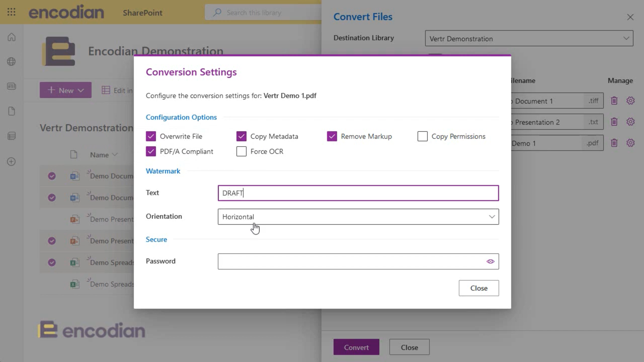Edit the Presentation 2 filename field
The height and width of the screenshot is (362, 644).
[x=547, y=122]
